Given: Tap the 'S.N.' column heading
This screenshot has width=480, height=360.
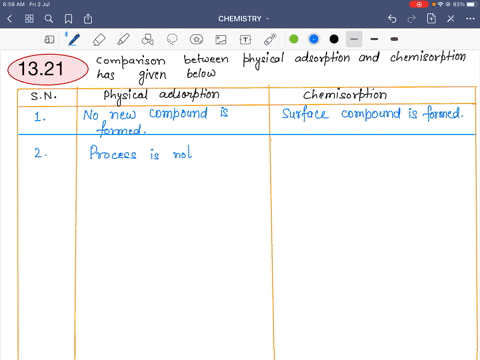Looking at the screenshot, I should coord(44,96).
